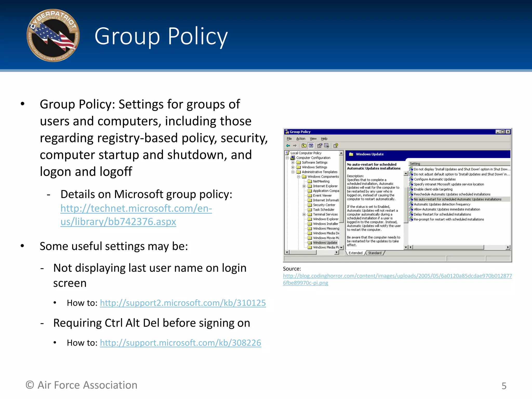Switch to the Standard tab
Image resolution: width=532 pixels, height=399 pixels.
point(375,253)
